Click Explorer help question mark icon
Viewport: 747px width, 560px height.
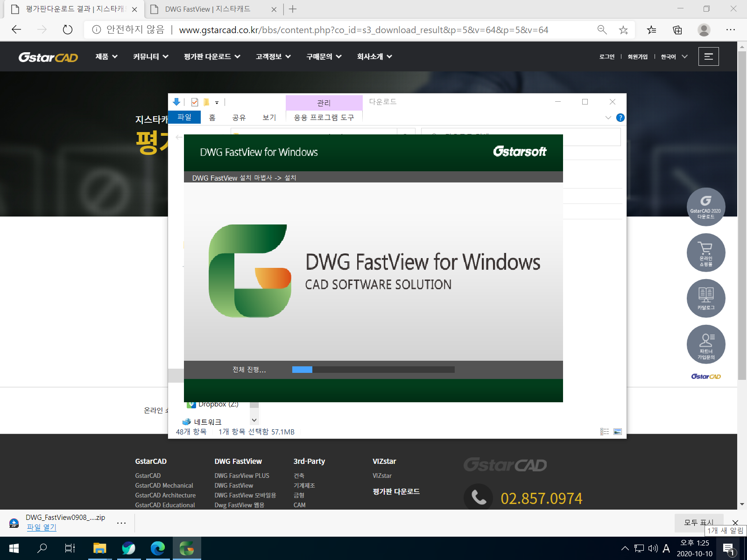coord(620,118)
